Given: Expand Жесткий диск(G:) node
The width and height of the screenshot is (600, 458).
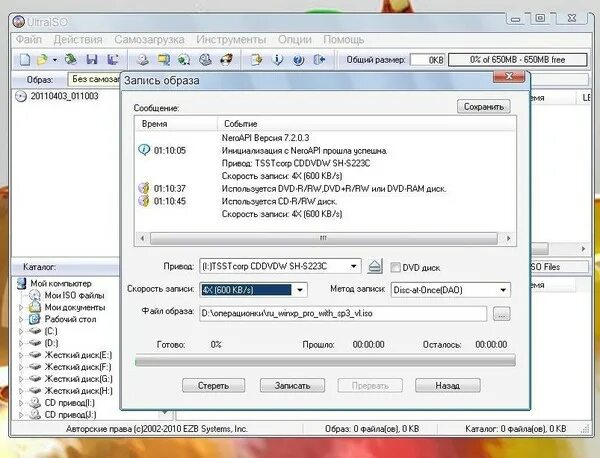Looking at the screenshot, I should pos(21,379).
